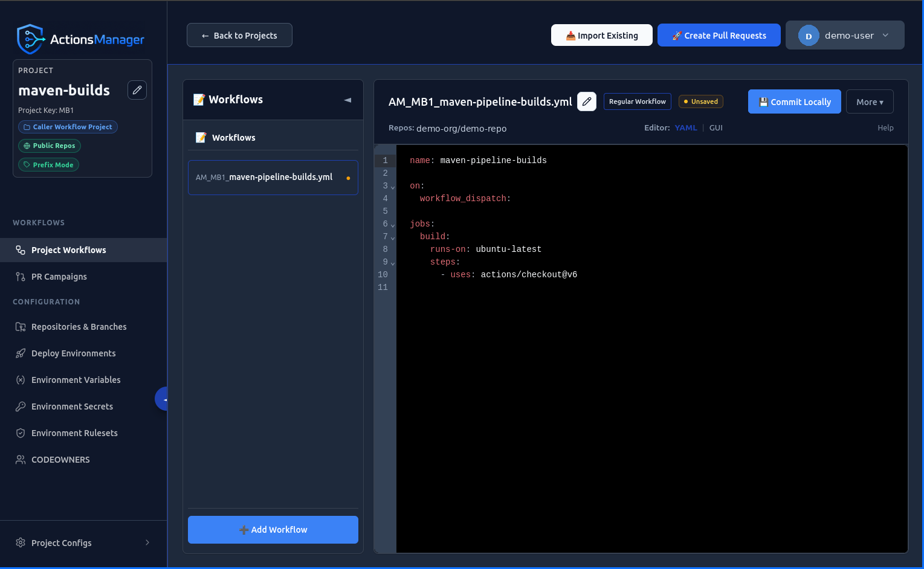Collapse the 'steps:' fold at line 9
924x569 pixels.
tap(393, 263)
